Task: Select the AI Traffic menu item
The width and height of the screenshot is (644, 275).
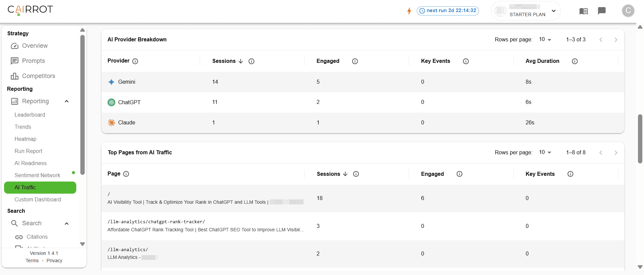Action: (40, 188)
